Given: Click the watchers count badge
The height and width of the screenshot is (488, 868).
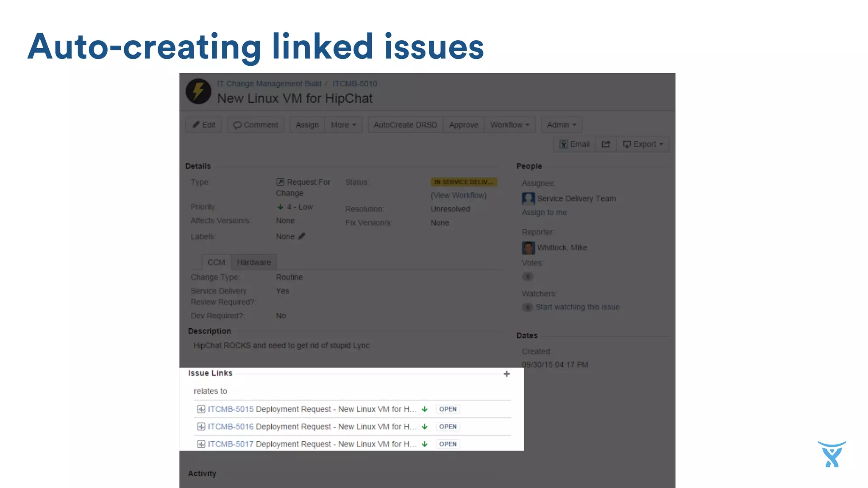Looking at the screenshot, I should 528,307.
